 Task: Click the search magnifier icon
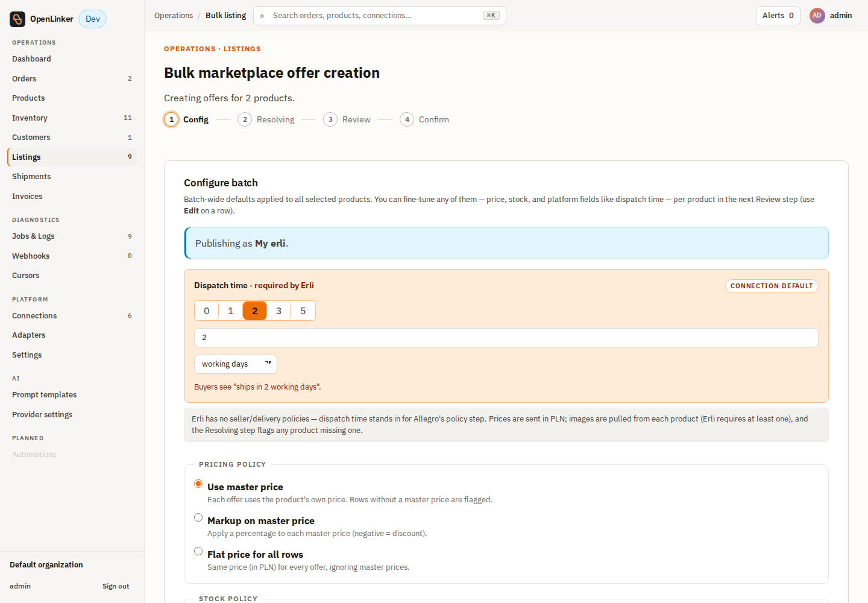pos(262,16)
